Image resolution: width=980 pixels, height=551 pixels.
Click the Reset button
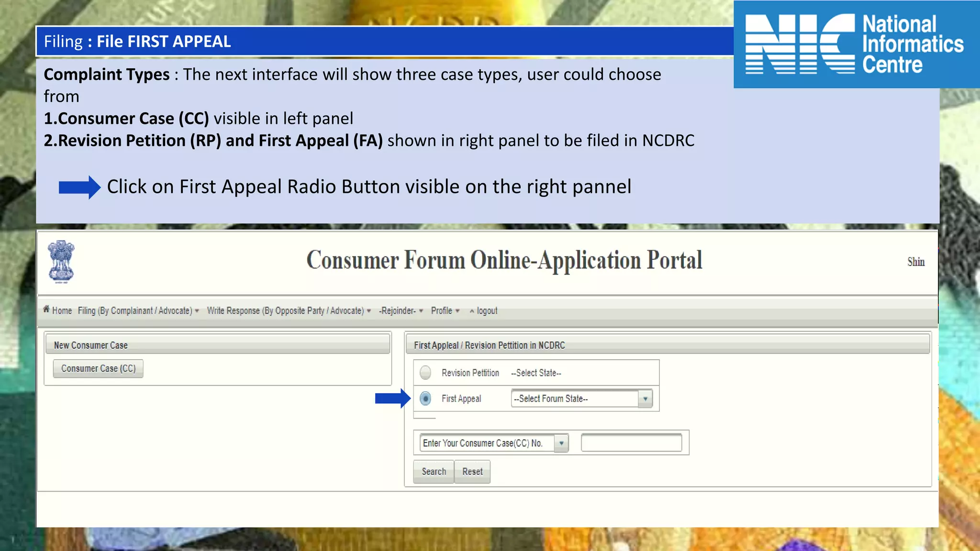coord(472,472)
